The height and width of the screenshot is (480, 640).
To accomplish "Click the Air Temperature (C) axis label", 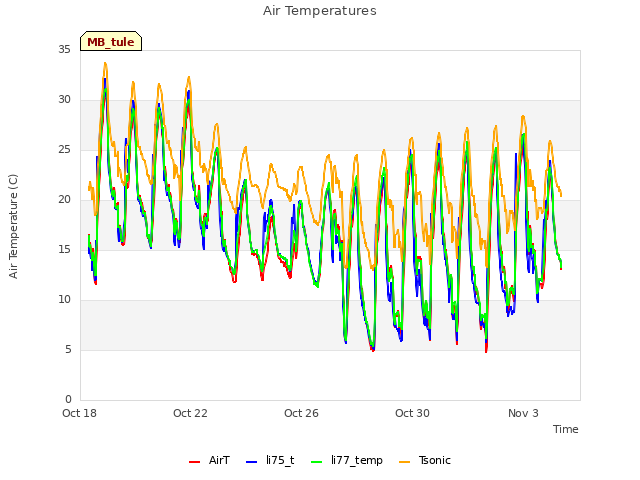I will pos(13,227).
